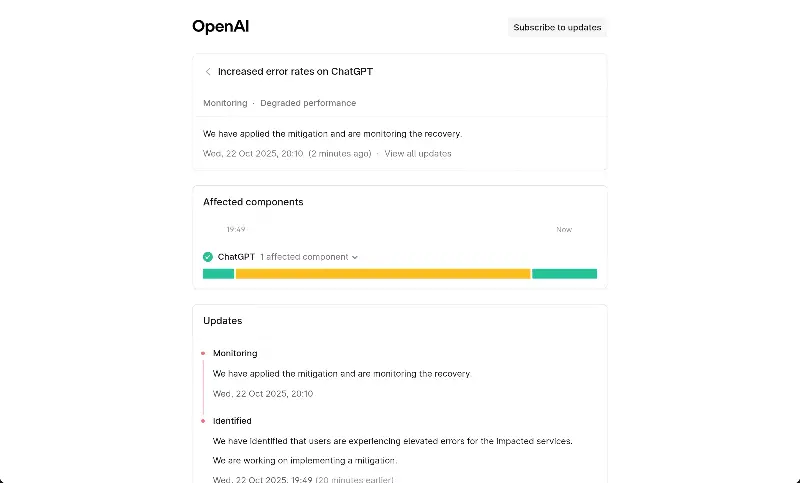Click the 19:49 timeline start label

click(x=235, y=229)
